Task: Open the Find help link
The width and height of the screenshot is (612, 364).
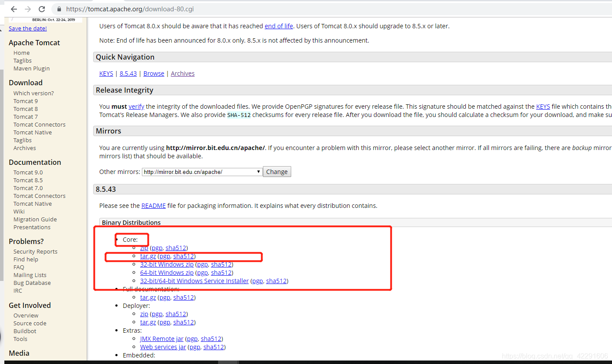Action: tap(26, 259)
